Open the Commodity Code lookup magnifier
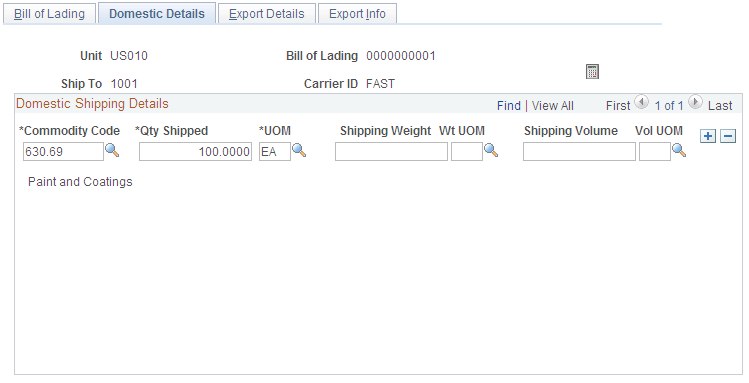749x383 pixels. 112,150
